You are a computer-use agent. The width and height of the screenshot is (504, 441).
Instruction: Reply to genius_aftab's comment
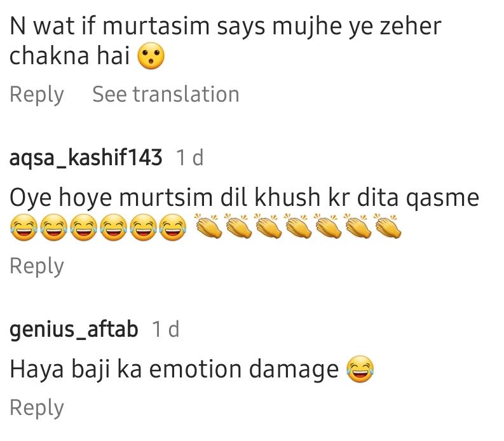tap(37, 408)
